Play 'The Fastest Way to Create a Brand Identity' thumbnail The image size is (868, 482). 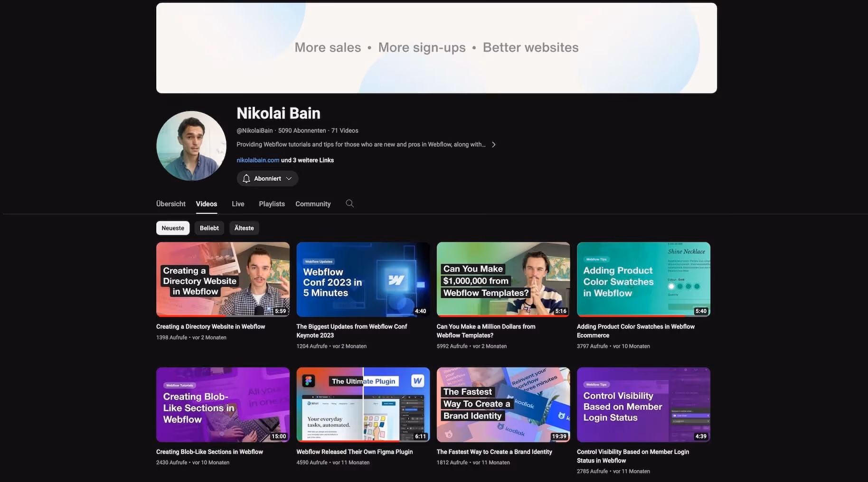503,405
